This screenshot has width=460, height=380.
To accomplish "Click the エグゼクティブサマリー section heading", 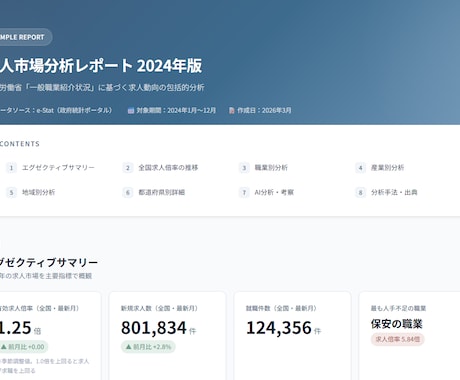I will [49, 262].
